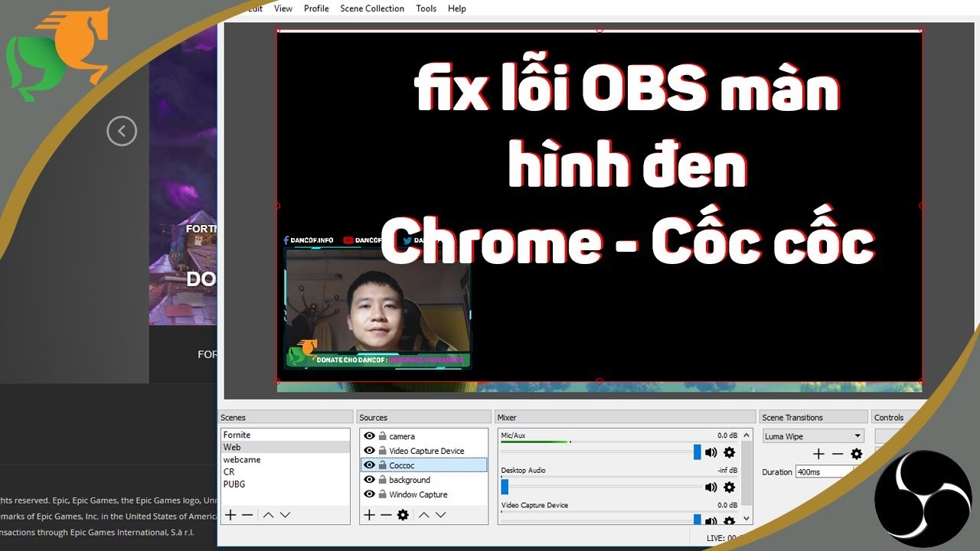Add a scene transition with plus icon
The width and height of the screenshot is (980, 551).
tap(818, 454)
